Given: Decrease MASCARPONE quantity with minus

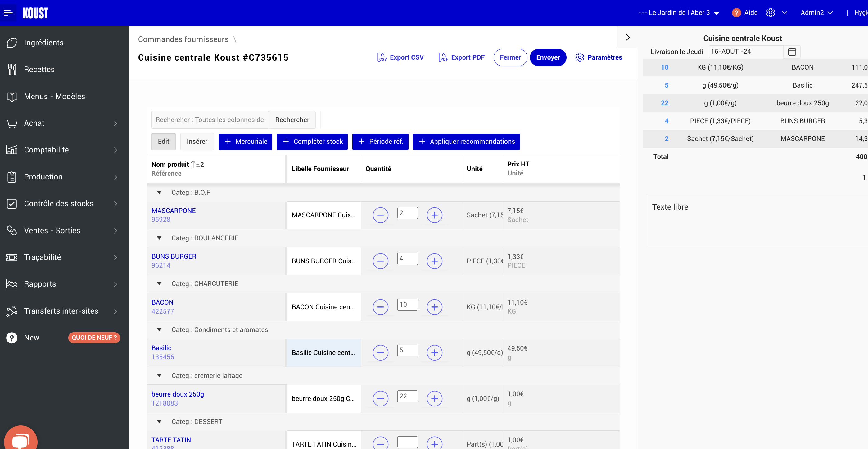Looking at the screenshot, I should tap(380, 215).
